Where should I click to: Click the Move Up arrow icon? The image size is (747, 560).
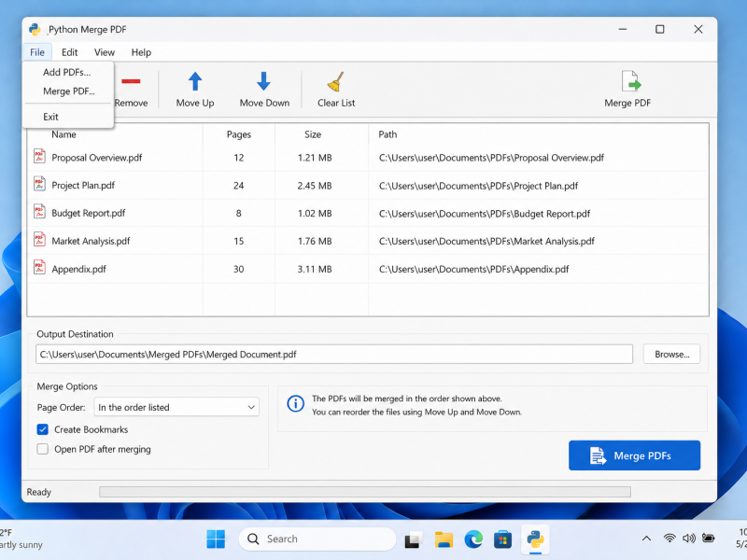click(195, 81)
